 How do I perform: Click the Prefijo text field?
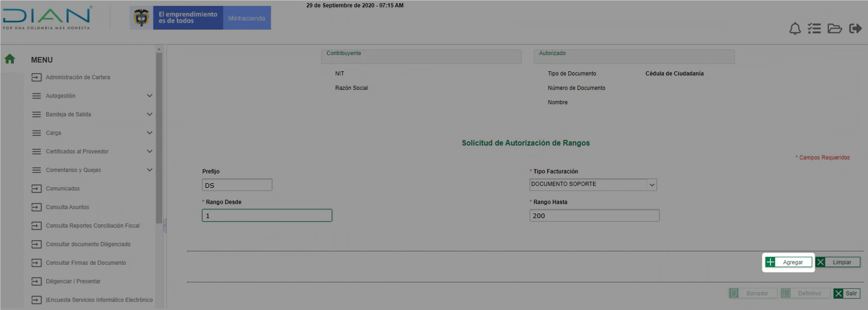[x=237, y=185]
